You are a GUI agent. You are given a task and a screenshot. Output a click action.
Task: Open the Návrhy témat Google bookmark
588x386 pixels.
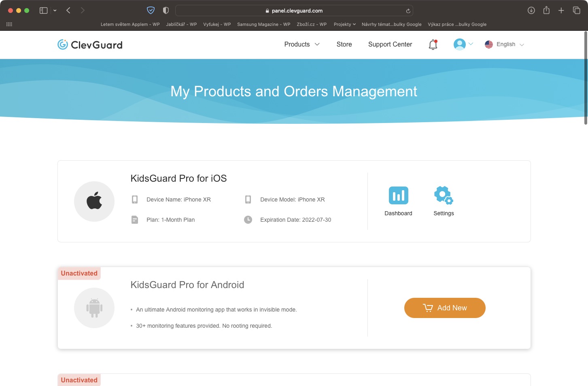click(x=392, y=24)
